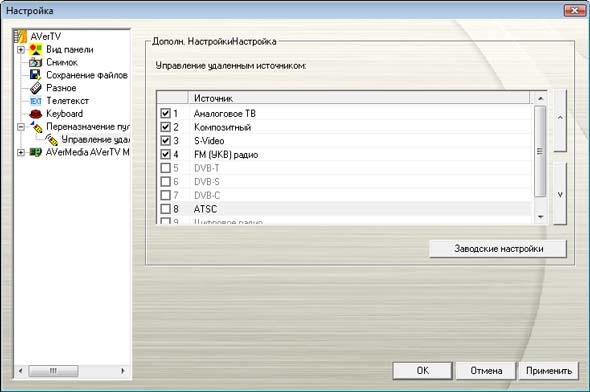Uncheck source 3 S-Video checkbox
The image size is (590, 392).
point(165,141)
